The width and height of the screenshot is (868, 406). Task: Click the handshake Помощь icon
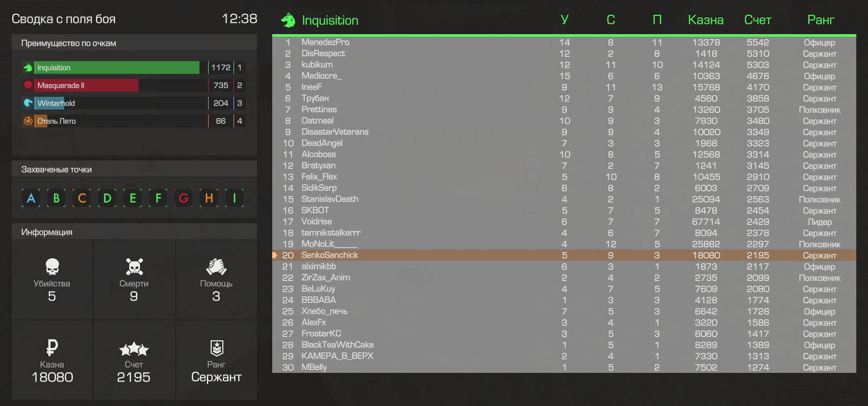tap(216, 266)
